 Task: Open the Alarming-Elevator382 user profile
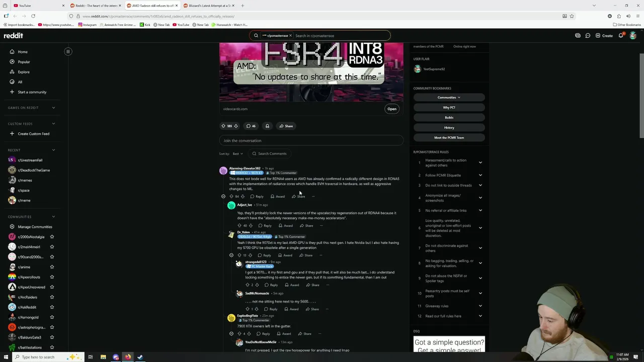[245, 168]
